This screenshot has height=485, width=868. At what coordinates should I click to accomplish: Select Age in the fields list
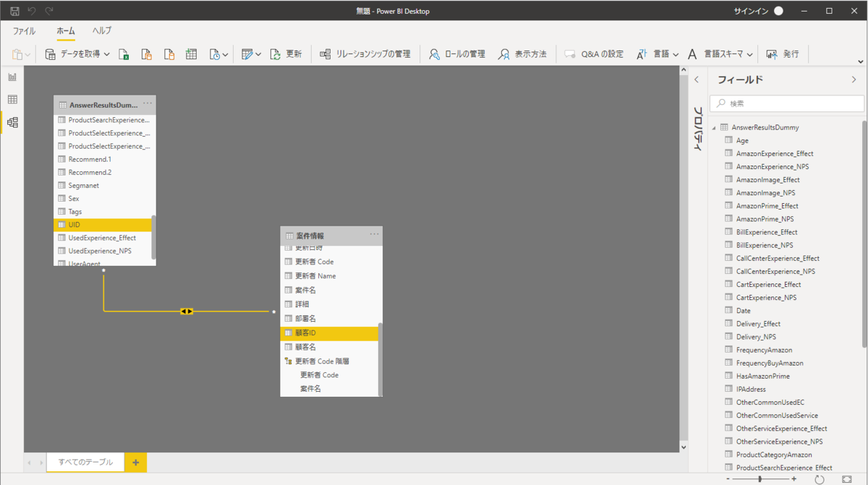tap(742, 140)
